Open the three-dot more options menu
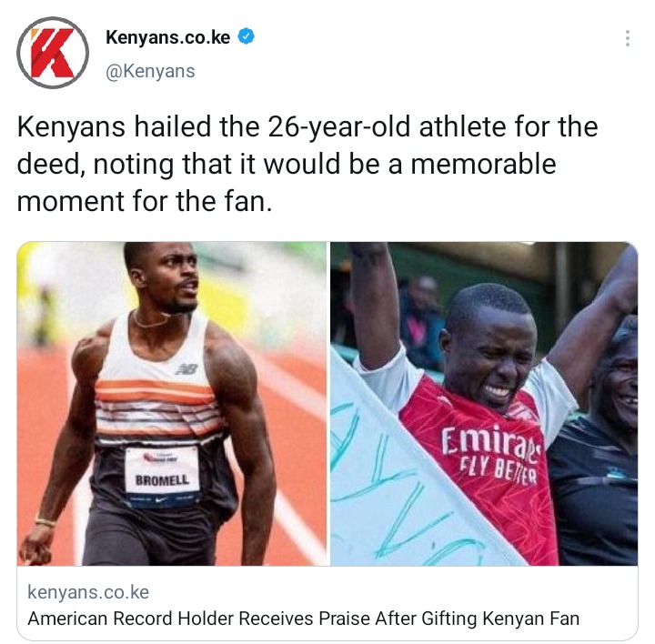The width and height of the screenshot is (655, 644). click(627, 38)
